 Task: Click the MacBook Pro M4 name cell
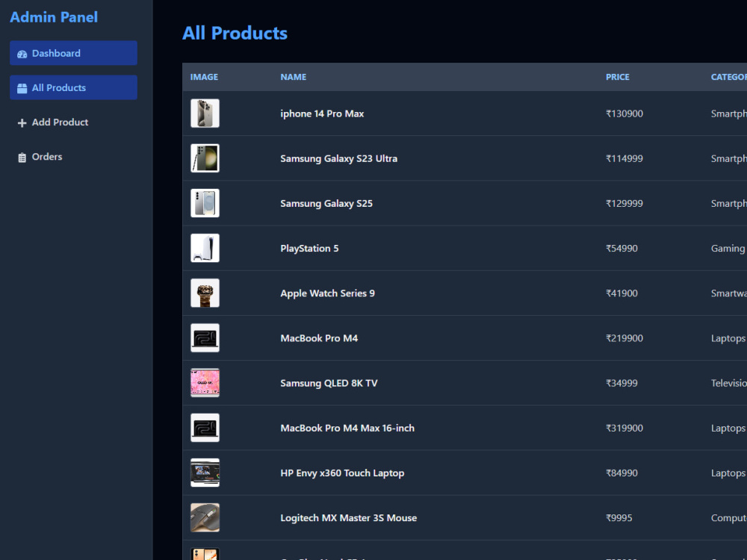point(319,338)
